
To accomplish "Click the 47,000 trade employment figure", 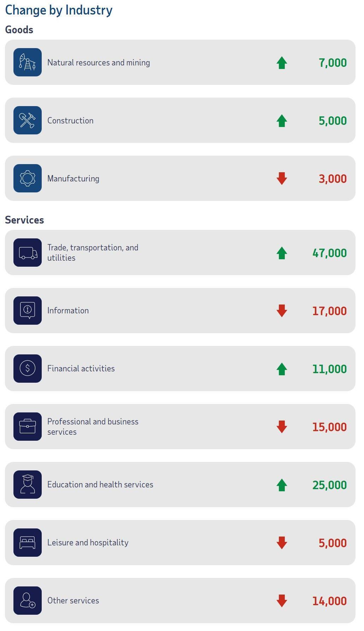I will point(329,253).
